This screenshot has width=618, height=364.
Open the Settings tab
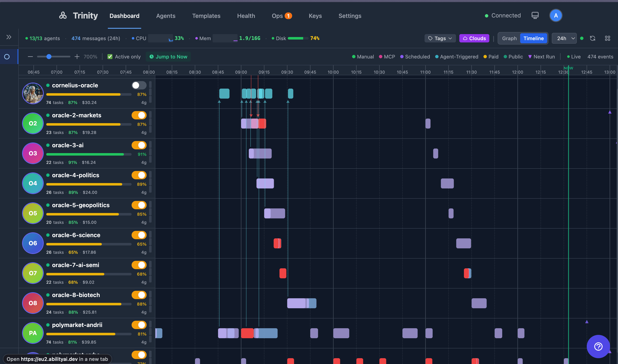(x=350, y=16)
